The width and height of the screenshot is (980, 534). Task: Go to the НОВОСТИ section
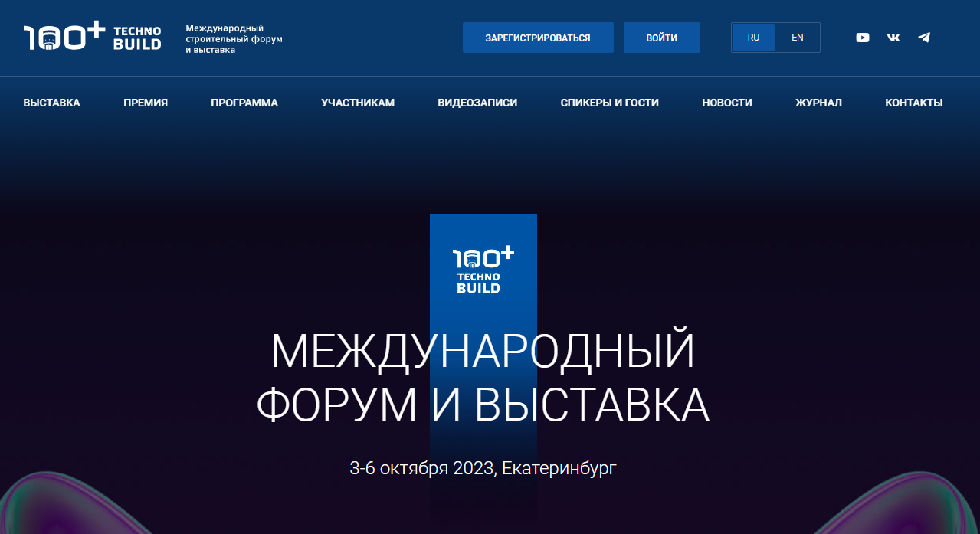[727, 103]
